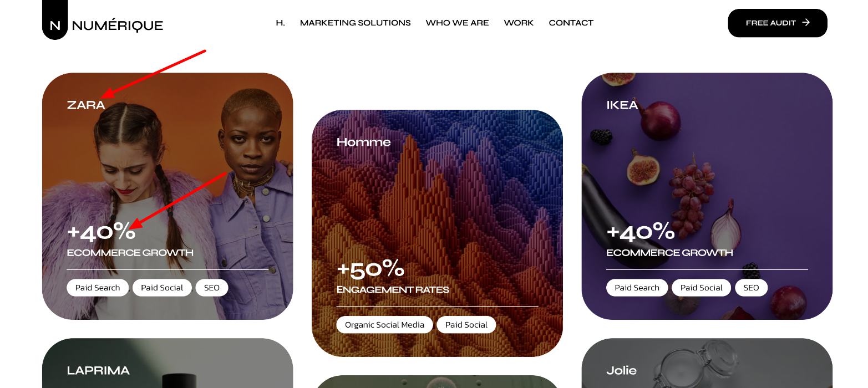Click the arrow icon in Free Audit button

pyautogui.click(x=806, y=23)
